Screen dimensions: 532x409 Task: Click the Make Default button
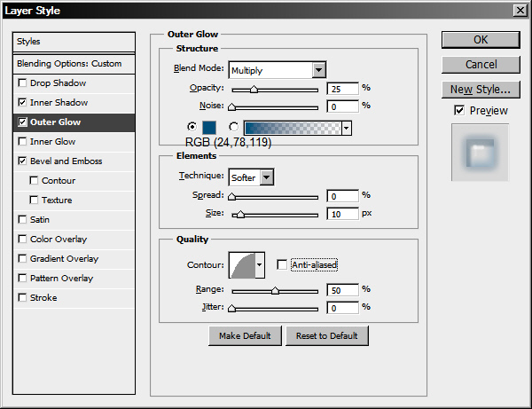tap(245, 335)
